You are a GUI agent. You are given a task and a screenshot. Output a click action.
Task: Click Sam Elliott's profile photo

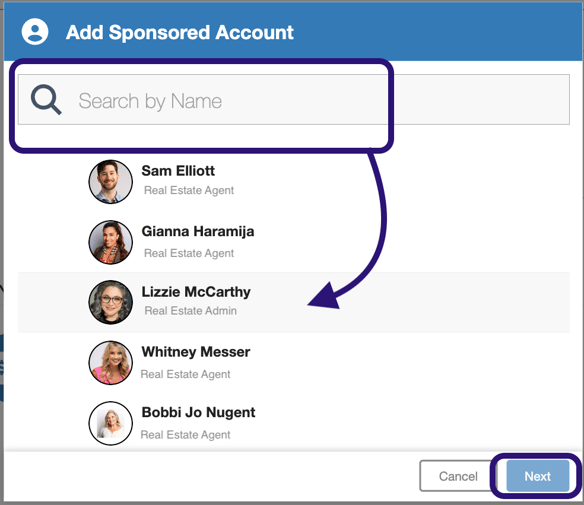[x=111, y=182]
